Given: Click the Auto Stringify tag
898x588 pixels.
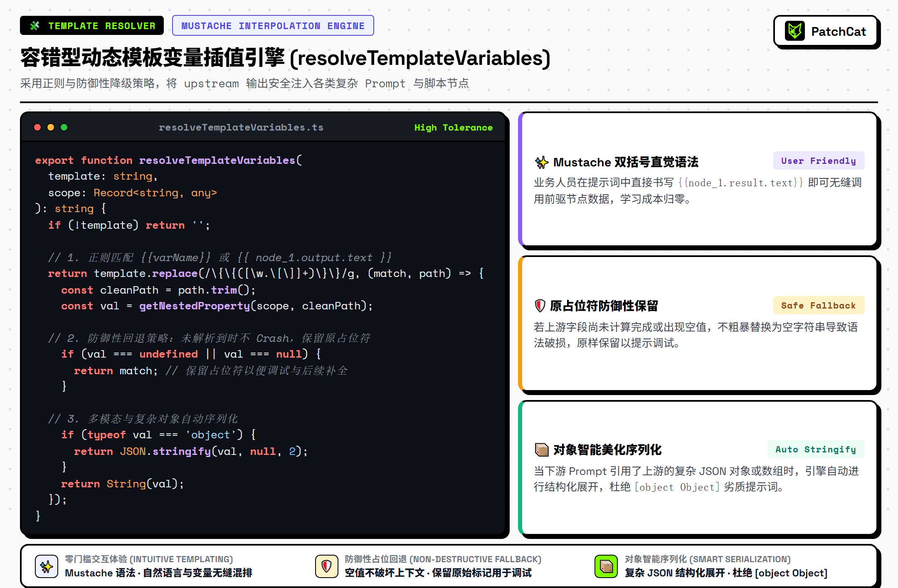Looking at the screenshot, I should tap(816, 450).
